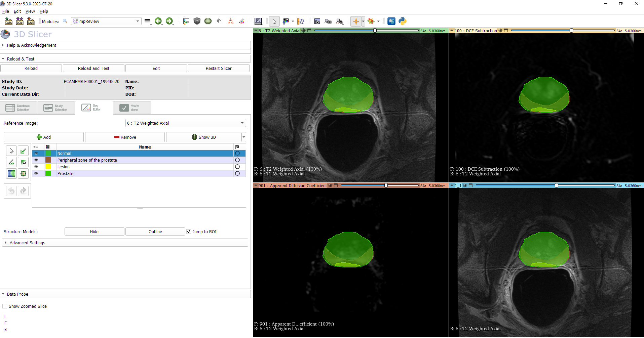Toggle visibility of Peripheral zone segment

tap(36, 160)
